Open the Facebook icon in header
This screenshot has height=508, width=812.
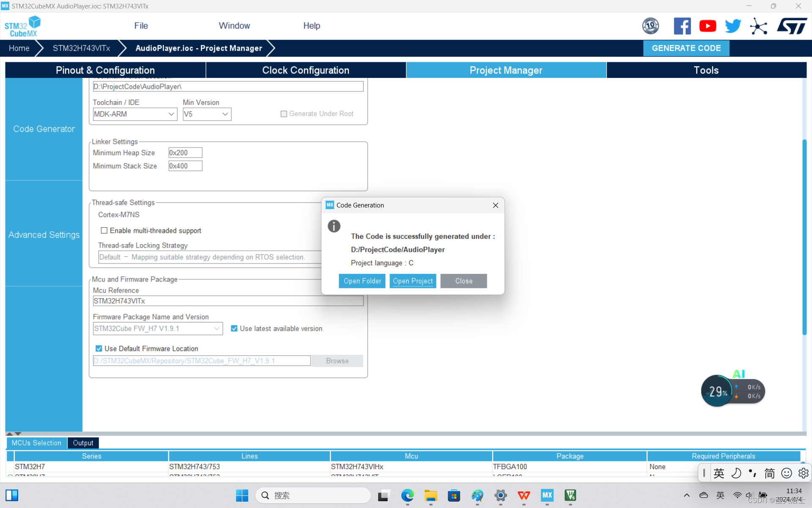(x=682, y=26)
